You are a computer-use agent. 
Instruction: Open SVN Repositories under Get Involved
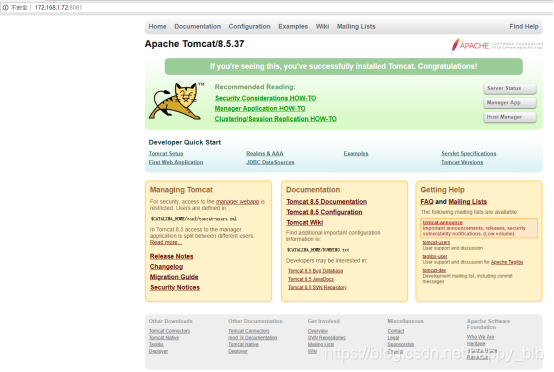coord(326,338)
